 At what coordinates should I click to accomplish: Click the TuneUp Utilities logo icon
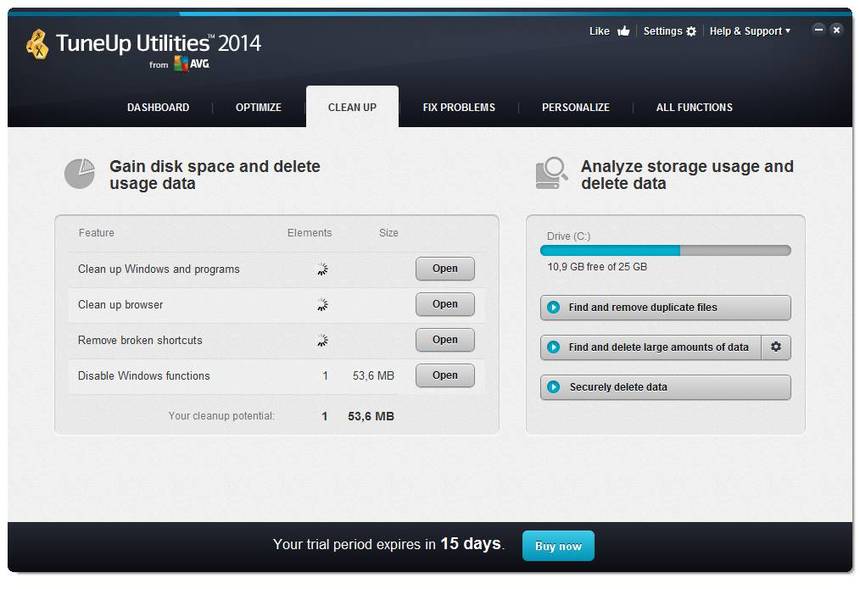tap(38, 44)
